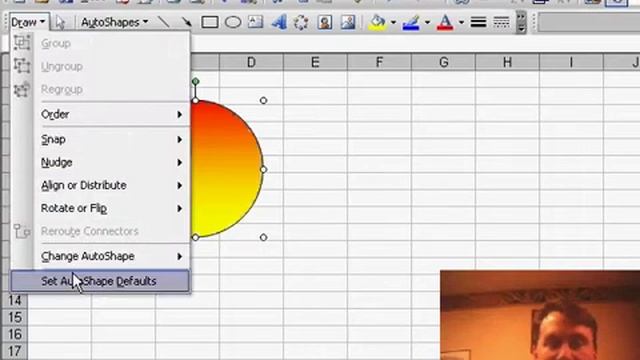Image resolution: width=640 pixels, height=360 pixels.
Task: Select the Oval tool
Action: (x=233, y=22)
